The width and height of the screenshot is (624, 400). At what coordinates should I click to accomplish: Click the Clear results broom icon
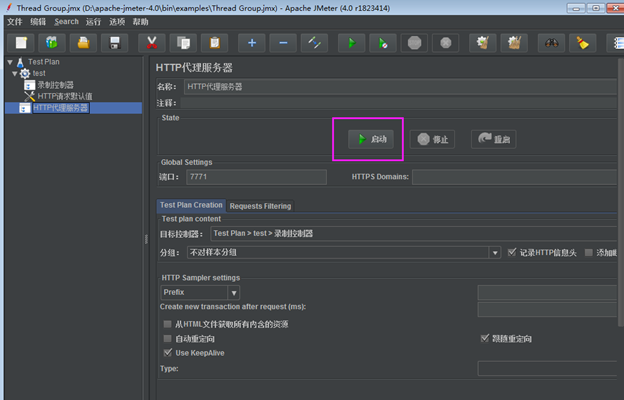pyautogui.click(x=483, y=43)
